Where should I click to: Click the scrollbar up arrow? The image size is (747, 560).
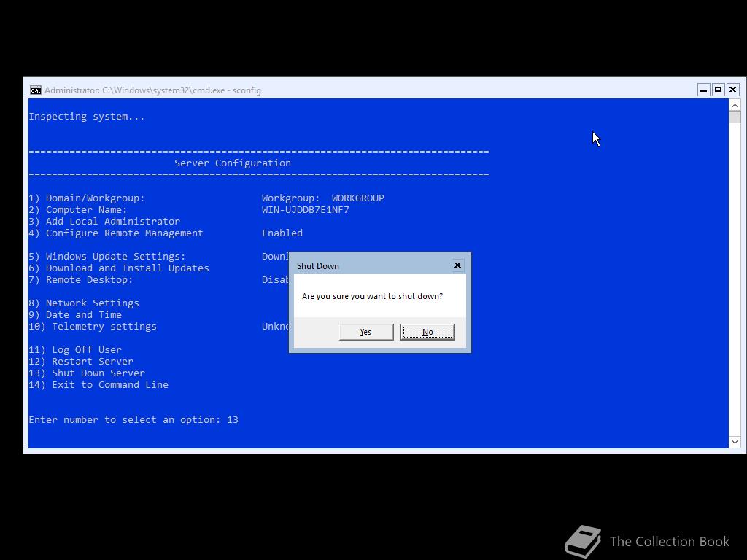[735, 105]
